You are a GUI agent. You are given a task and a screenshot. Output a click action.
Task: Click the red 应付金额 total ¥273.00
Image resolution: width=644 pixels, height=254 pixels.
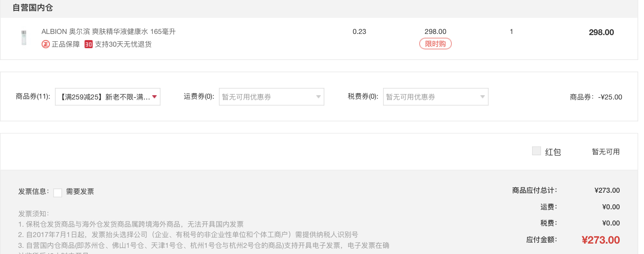tap(601, 240)
